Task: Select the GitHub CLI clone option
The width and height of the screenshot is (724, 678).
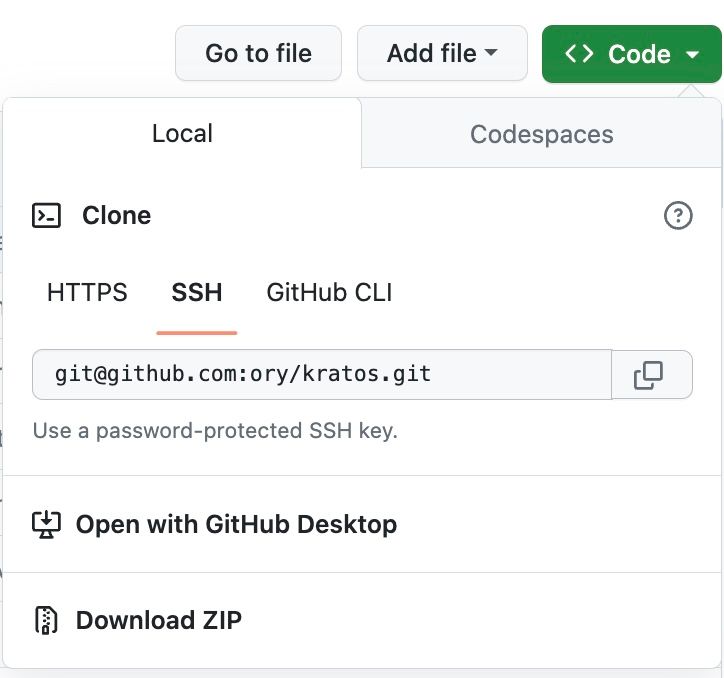Action: [x=329, y=293]
